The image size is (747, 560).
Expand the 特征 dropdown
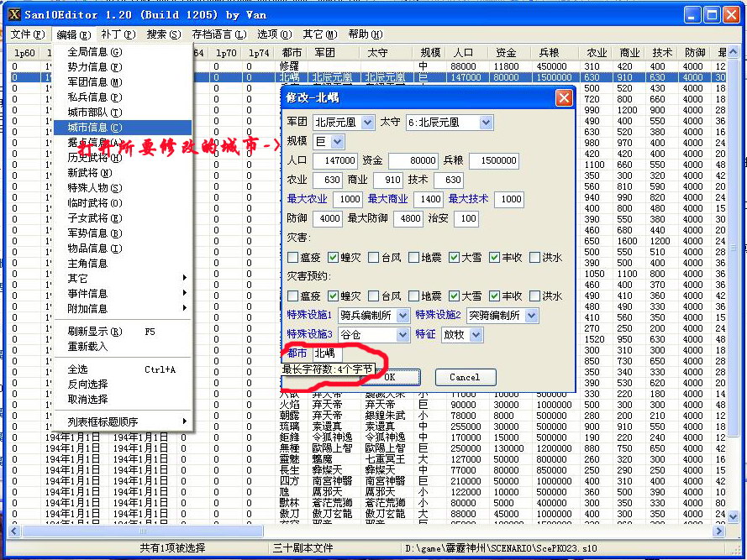click(476, 334)
